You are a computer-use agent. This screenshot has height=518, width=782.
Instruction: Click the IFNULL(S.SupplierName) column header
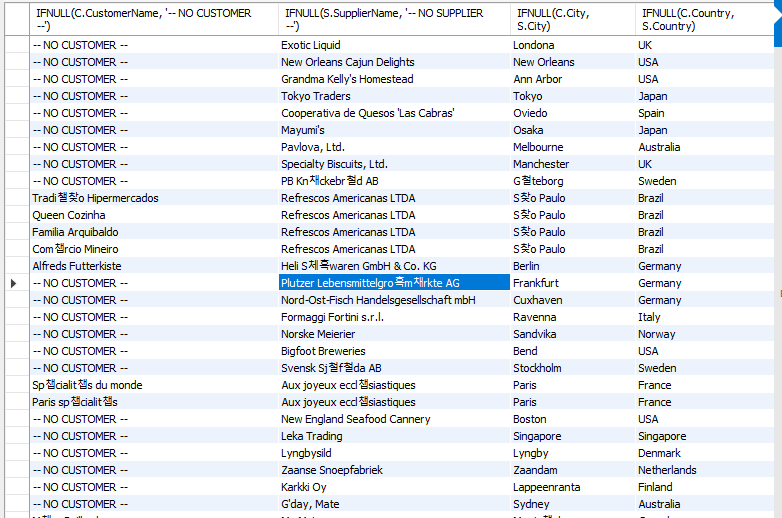click(394, 19)
